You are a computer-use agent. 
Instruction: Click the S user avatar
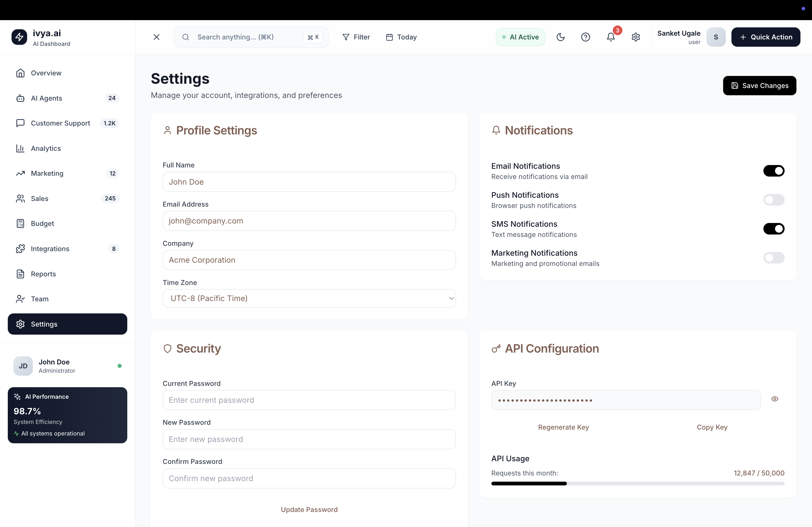[x=716, y=37]
